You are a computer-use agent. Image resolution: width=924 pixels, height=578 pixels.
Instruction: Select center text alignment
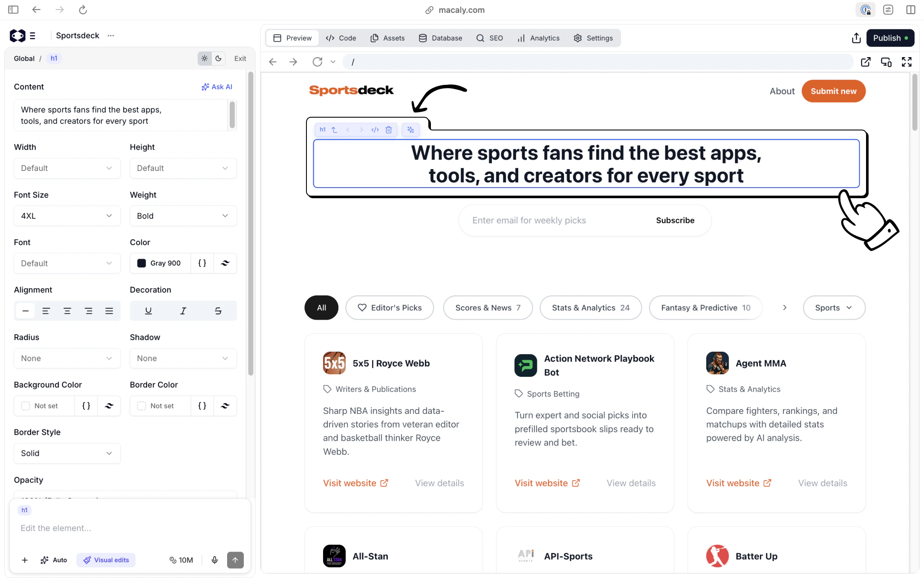click(67, 311)
